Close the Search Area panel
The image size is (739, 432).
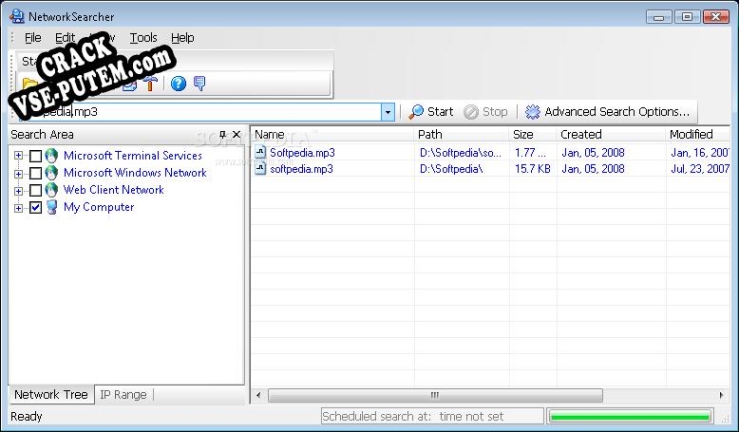pos(236,135)
